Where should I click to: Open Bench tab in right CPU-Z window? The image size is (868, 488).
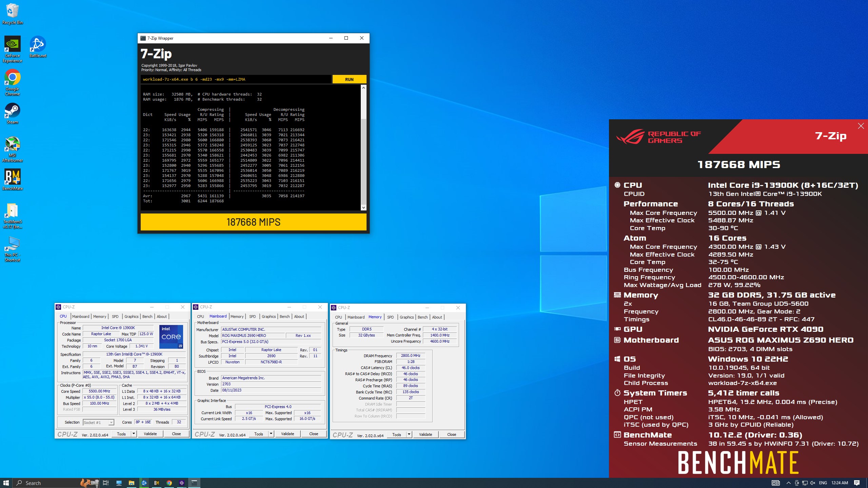click(422, 317)
